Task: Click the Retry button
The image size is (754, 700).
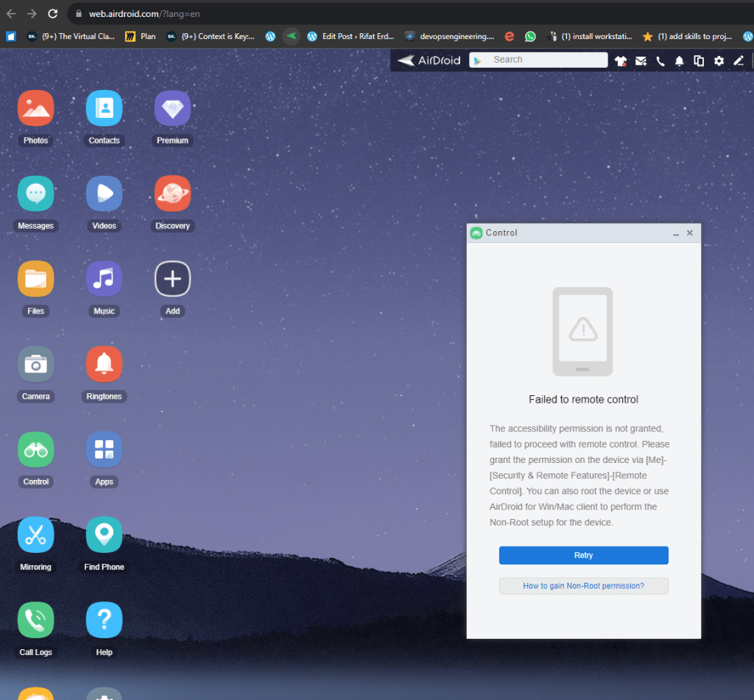Action: [x=583, y=555]
